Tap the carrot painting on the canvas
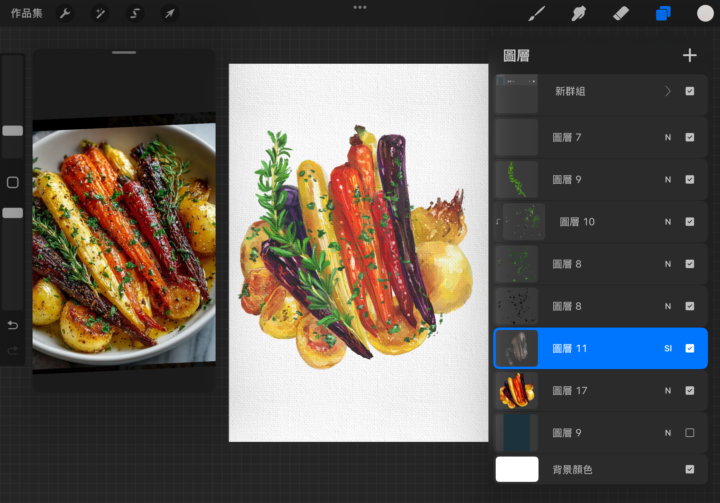Screen dimensions: 720x503 click(x=356, y=248)
